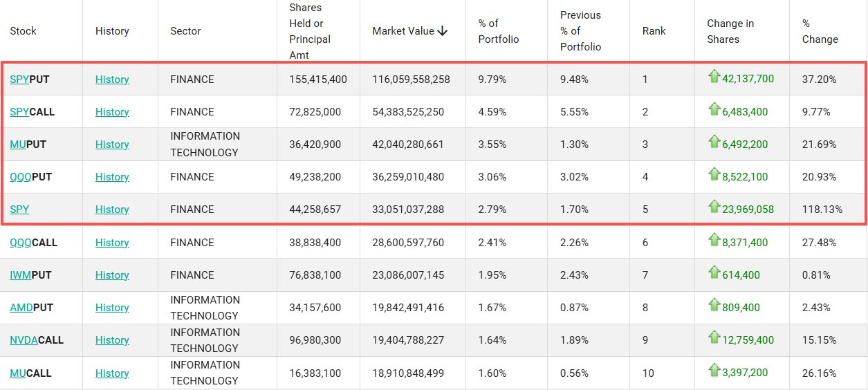Click green up arrow in NVDACALL row
Screen dimensions: 868x390
(x=714, y=337)
